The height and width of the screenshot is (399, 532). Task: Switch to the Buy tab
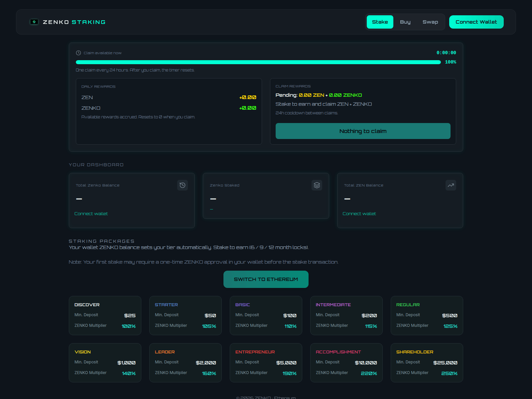pyautogui.click(x=405, y=22)
